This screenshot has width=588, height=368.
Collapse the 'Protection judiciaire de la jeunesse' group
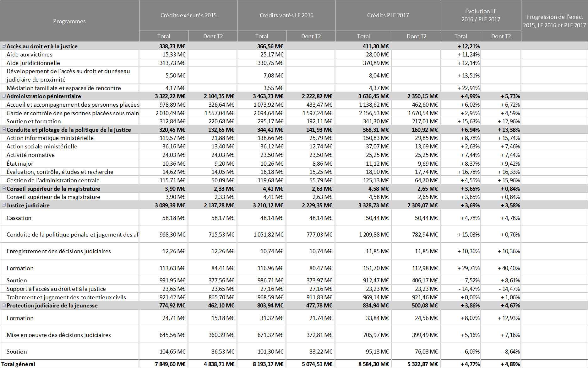(x=4, y=305)
